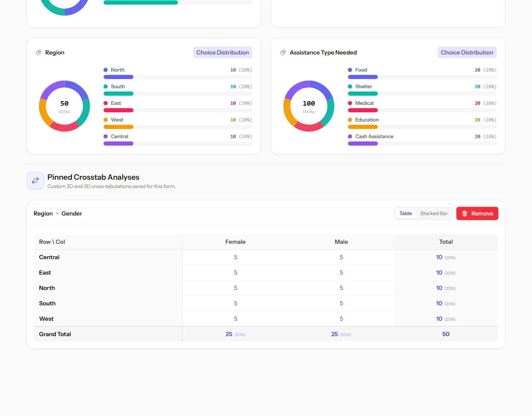Select the Education assistance label
Image resolution: width=532 pixels, height=416 pixels.
coord(367,120)
